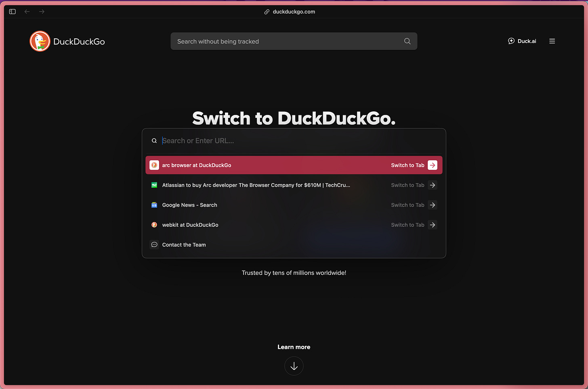Click the Switch to DuckDuckGo. headline

(294, 118)
